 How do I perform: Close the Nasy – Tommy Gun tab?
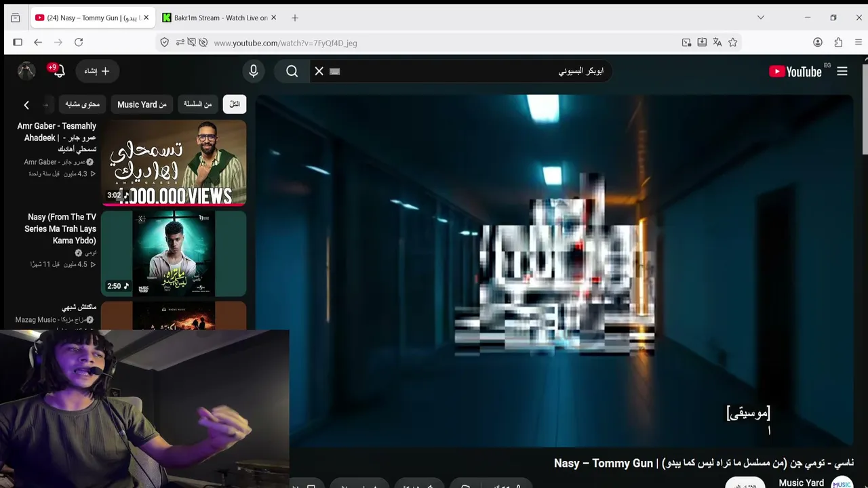pyautogui.click(x=146, y=18)
